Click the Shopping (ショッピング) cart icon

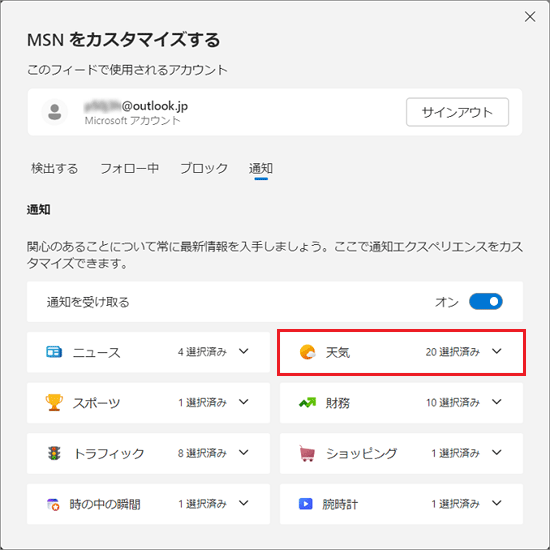307,453
